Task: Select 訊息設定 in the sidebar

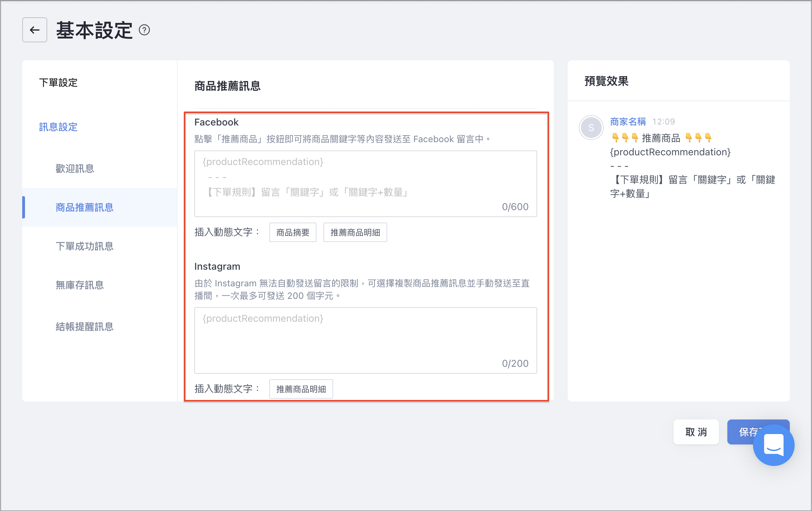Action: 58,127
